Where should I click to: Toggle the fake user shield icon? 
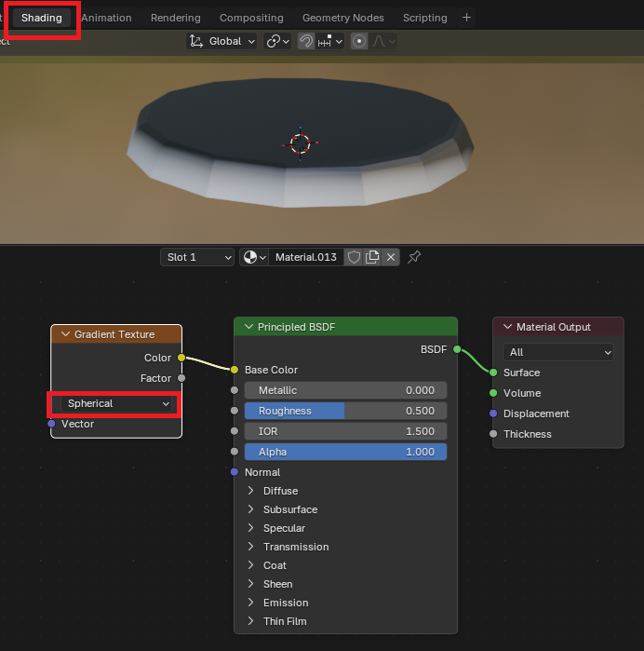(x=353, y=257)
